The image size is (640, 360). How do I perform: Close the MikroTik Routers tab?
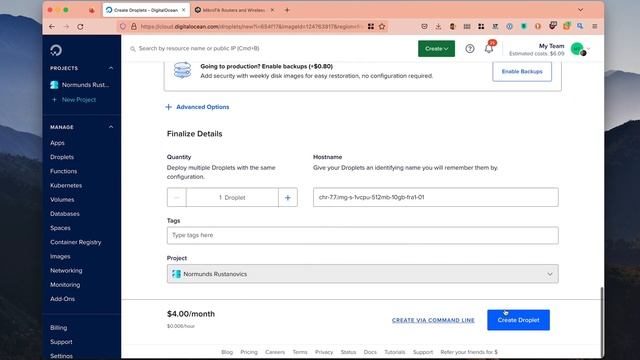272,10
